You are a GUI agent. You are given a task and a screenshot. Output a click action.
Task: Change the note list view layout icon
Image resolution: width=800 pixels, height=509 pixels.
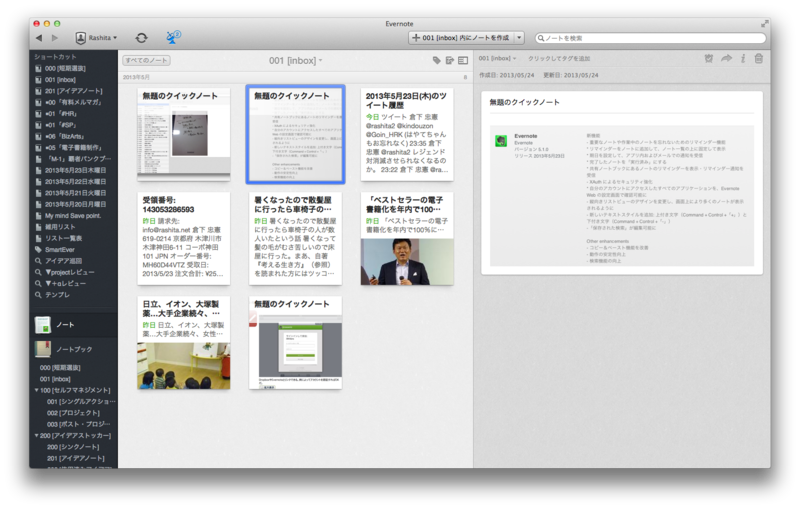463,60
